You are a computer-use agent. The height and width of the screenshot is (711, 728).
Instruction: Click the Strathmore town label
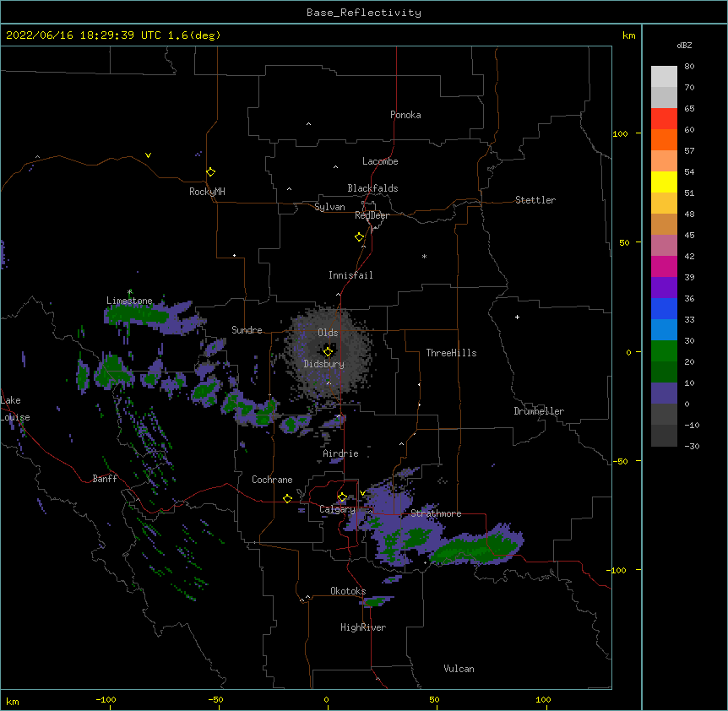point(436,513)
